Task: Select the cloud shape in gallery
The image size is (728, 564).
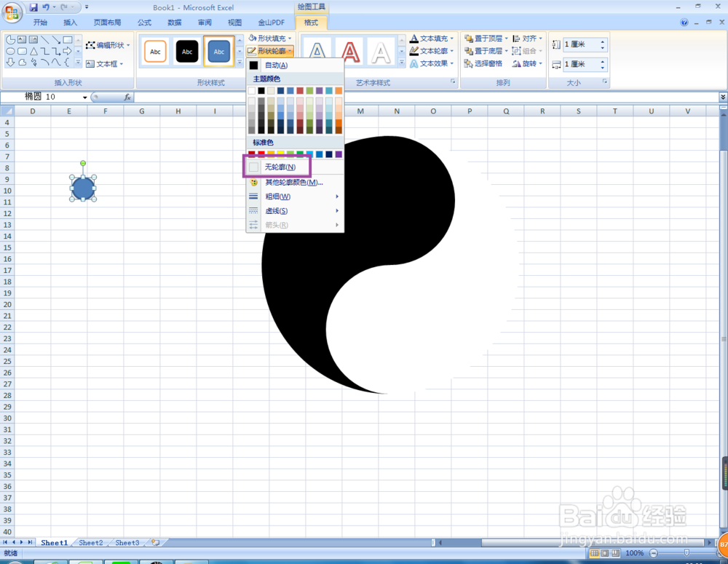Action: 22,62
